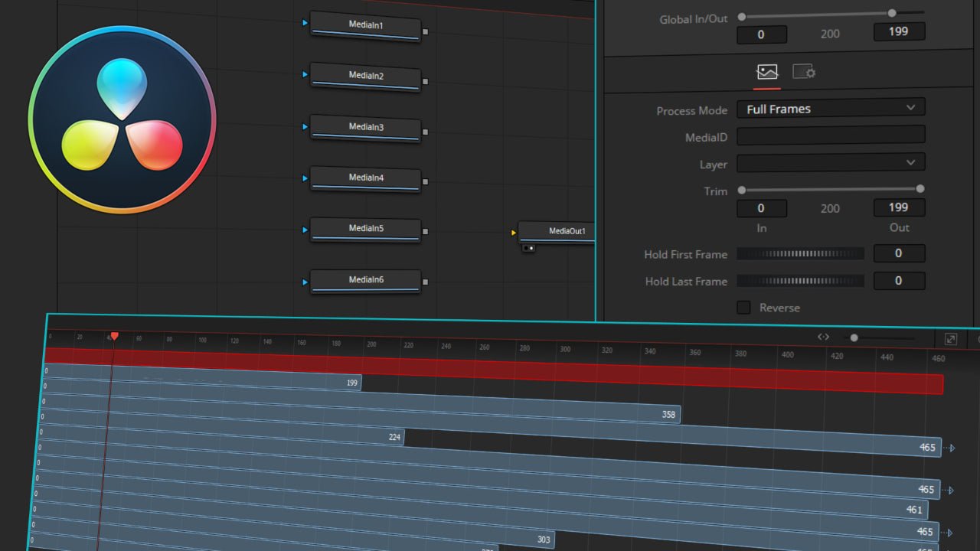This screenshot has width=980, height=551.
Task: Click the Global In value field
Action: [x=761, y=34]
